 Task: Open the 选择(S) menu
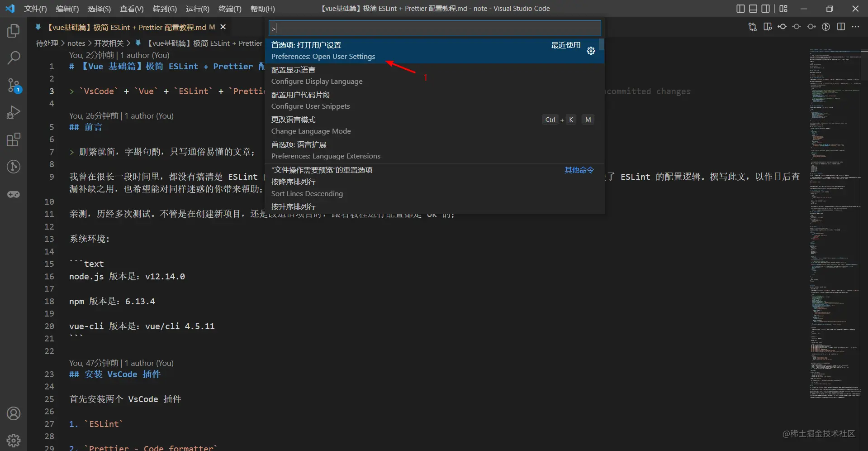pos(99,9)
